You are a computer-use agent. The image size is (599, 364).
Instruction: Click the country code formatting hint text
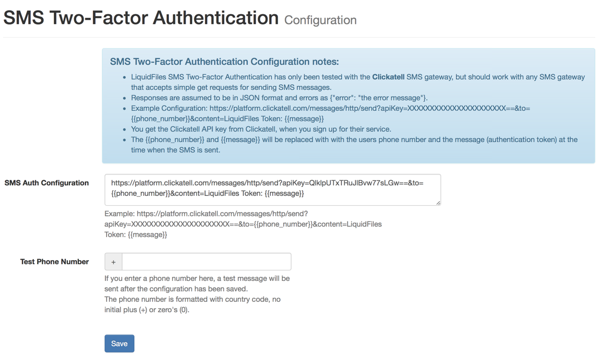(192, 304)
